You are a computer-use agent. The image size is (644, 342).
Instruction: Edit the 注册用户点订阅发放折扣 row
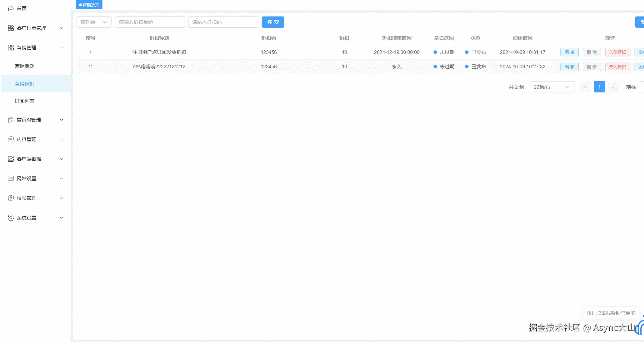point(570,52)
